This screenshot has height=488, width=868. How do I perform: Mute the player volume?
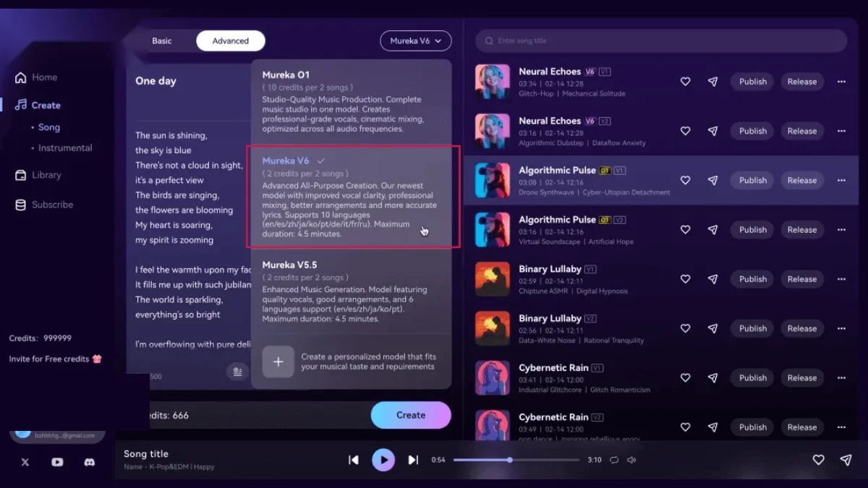tap(631, 460)
